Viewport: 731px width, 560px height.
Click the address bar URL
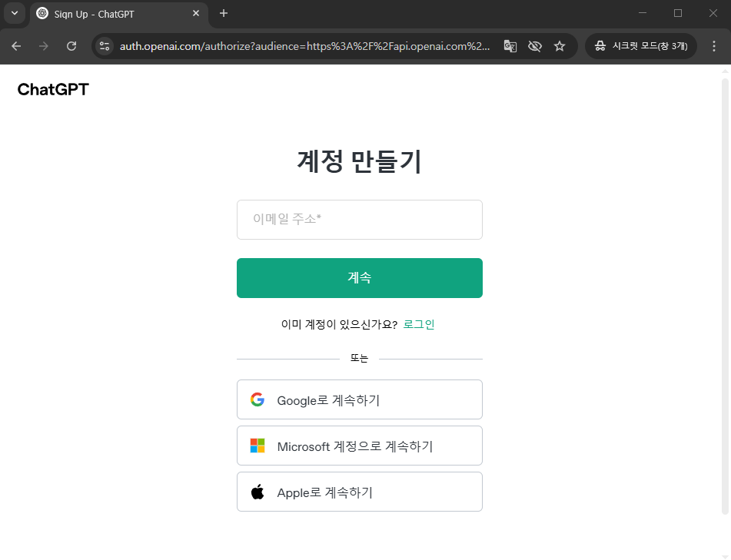[x=304, y=46]
